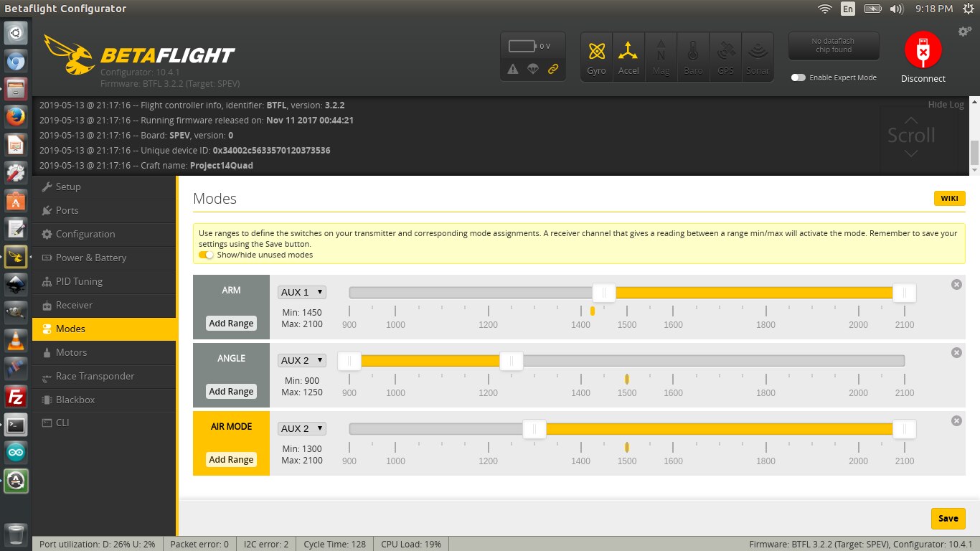Open the ARM mode AUX 1 channel dropdown

point(302,292)
